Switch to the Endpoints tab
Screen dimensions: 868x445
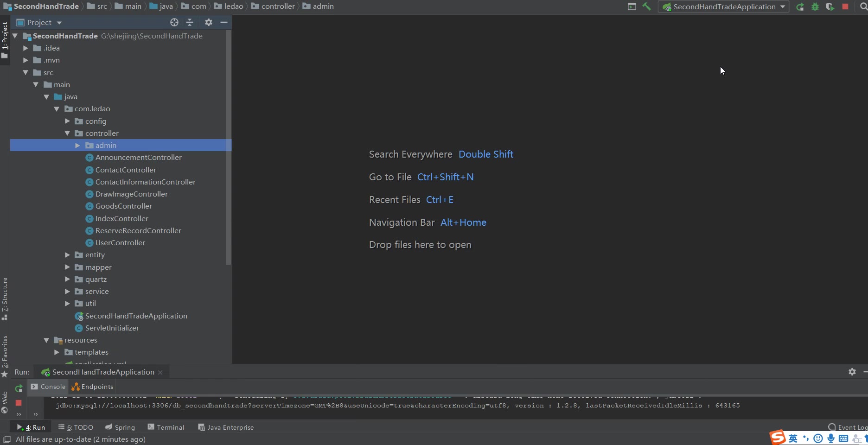point(92,387)
